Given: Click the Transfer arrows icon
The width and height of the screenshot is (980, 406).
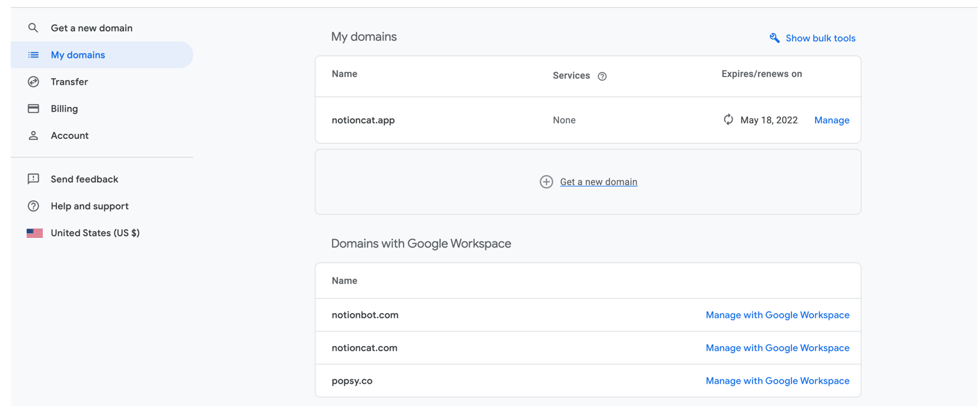Looking at the screenshot, I should (33, 82).
